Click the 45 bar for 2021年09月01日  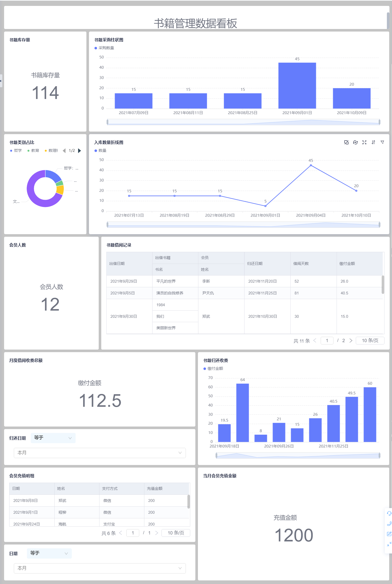pos(297,85)
